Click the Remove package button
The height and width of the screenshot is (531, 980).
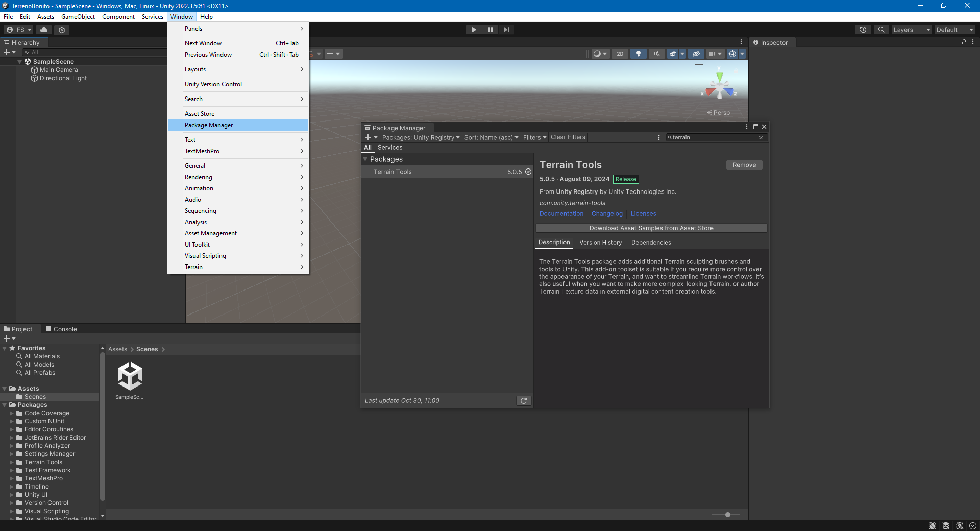pos(744,165)
